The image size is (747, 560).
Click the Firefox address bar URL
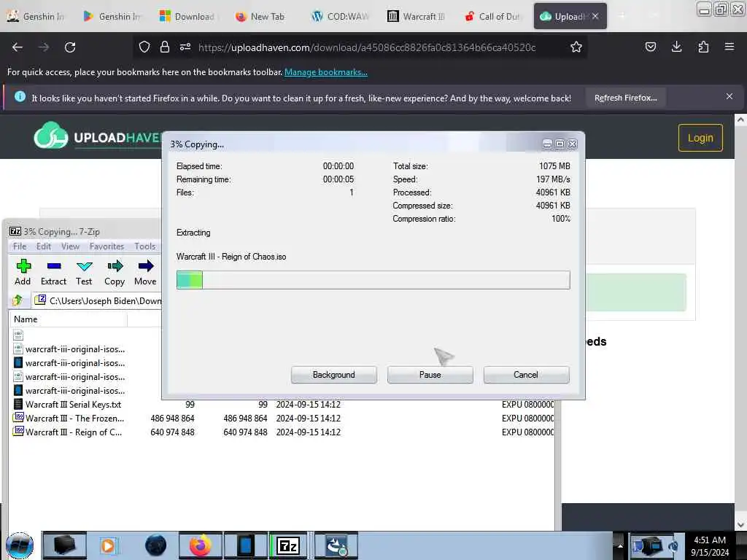coord(367,47)
